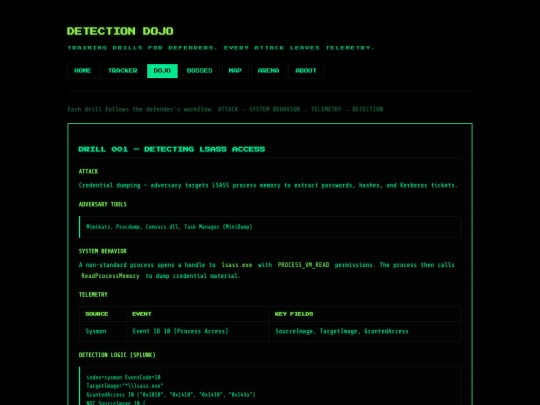Click the 'lsass.exe' inline code

point(237,265)
